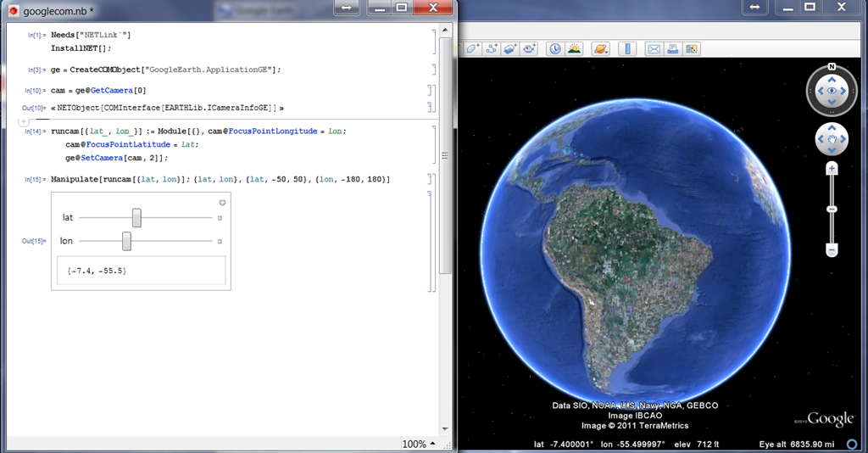Click the NETObject output in Out[10]
This screenshot has width=868, height=453.
pyautogui.click(x=167, y=108)
